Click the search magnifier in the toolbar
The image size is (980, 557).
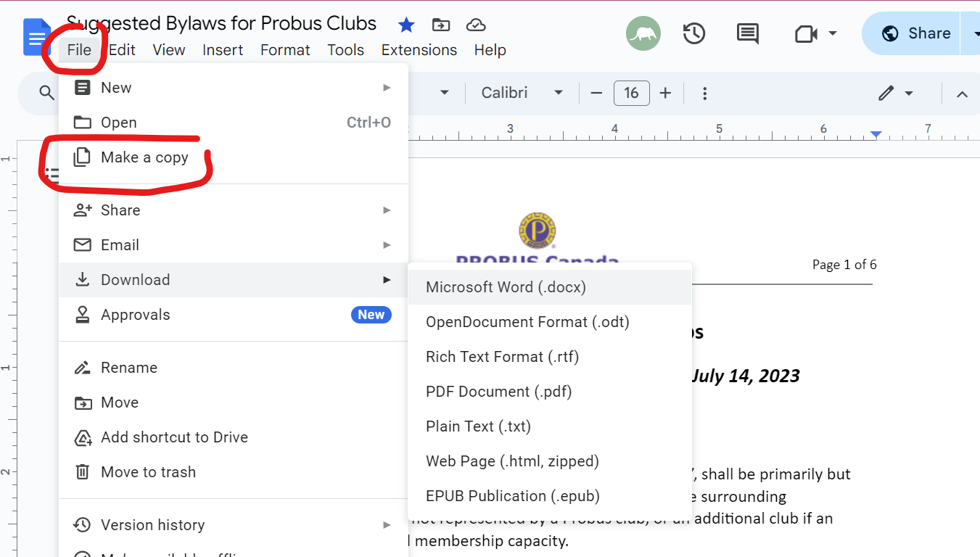click(46, 93)
